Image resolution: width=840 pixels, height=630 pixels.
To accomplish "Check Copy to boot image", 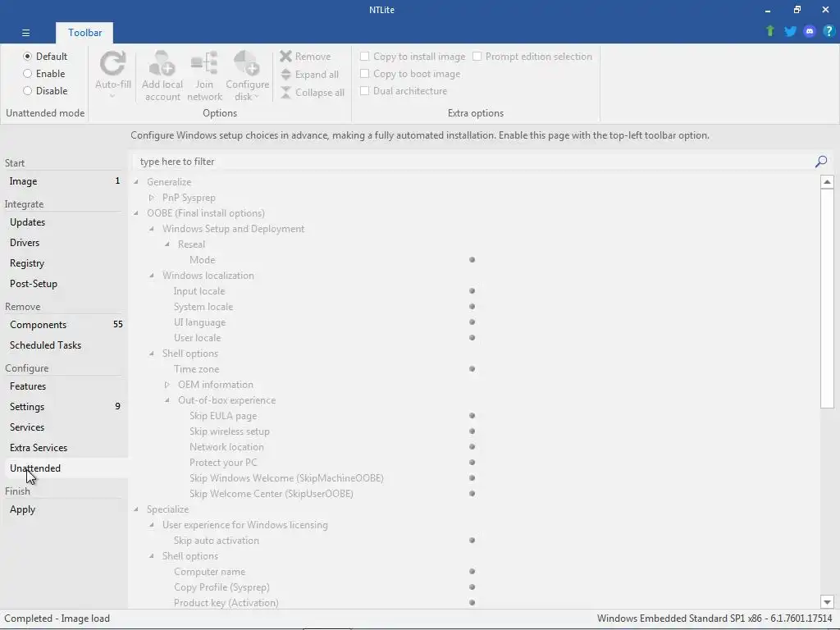I will 364,73.
